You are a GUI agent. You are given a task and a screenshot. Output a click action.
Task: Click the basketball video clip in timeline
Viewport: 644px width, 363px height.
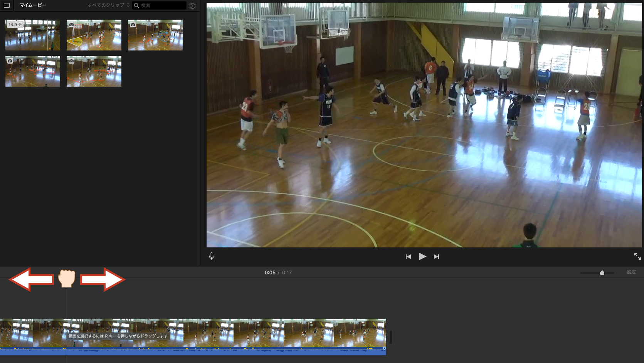(x=231, y=333)
